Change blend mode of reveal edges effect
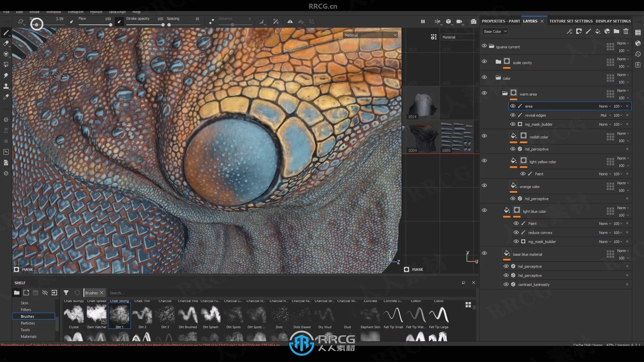This screenshot has width=644, height=362. point(605,115)
